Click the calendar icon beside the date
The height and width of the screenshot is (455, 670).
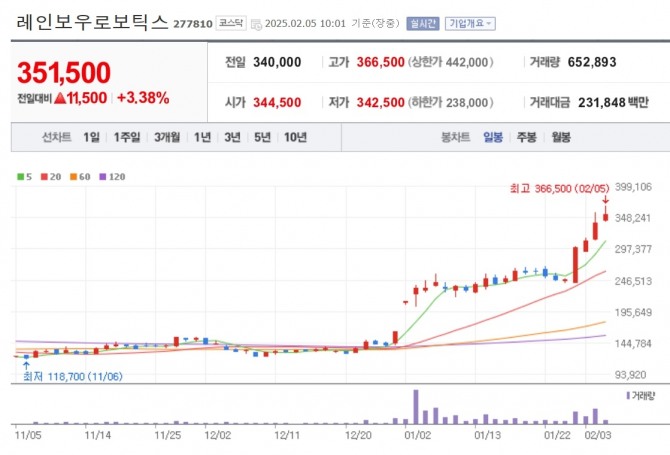(256, 24)
